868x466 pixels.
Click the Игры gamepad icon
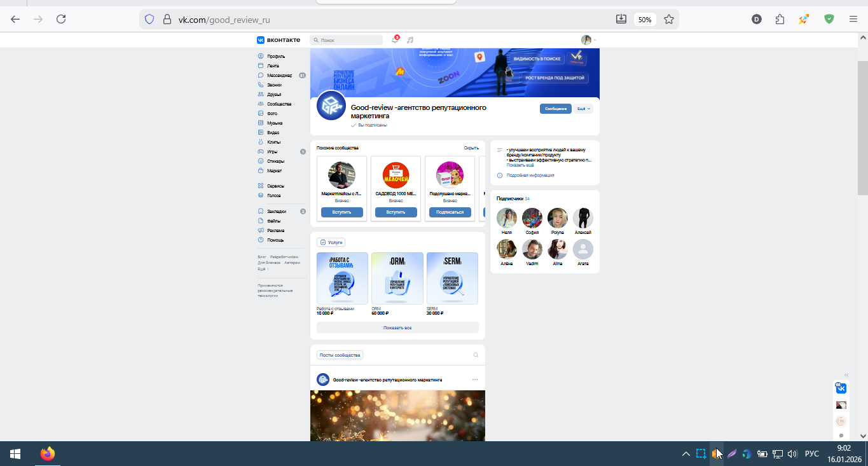(x=261, y=151)
